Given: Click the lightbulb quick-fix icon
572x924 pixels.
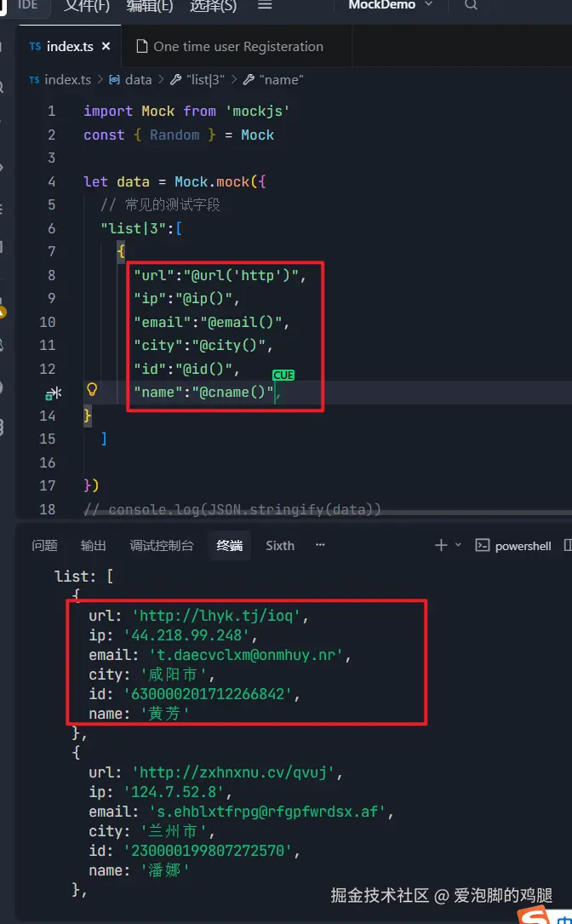Looking at the screenshot, I should click(92, 389).
